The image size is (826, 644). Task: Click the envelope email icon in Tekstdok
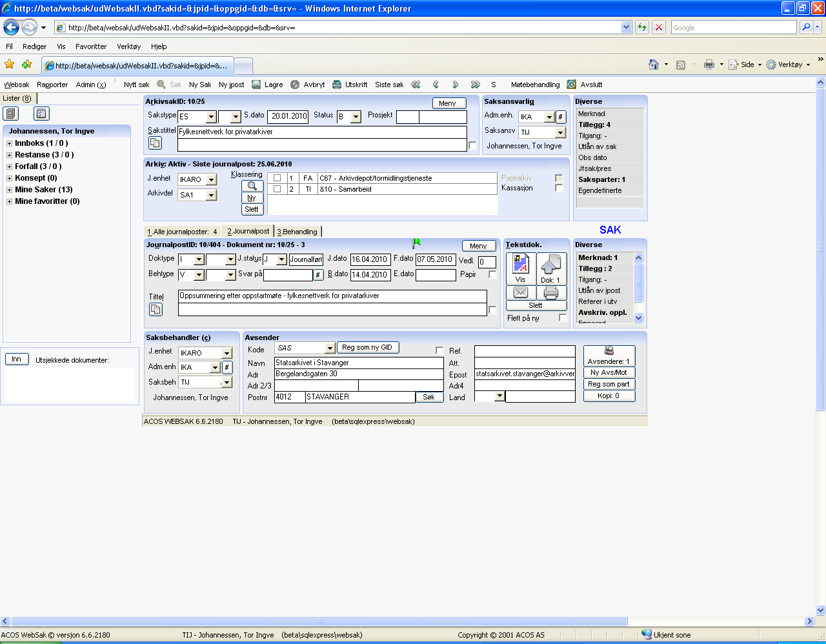(x=521, y=292)
